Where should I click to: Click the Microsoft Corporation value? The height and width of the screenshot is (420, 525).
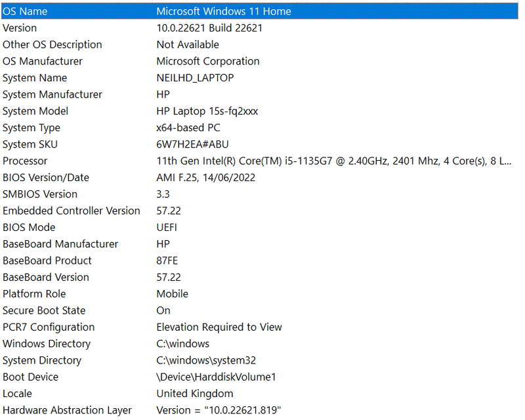(x=208, y=61)
